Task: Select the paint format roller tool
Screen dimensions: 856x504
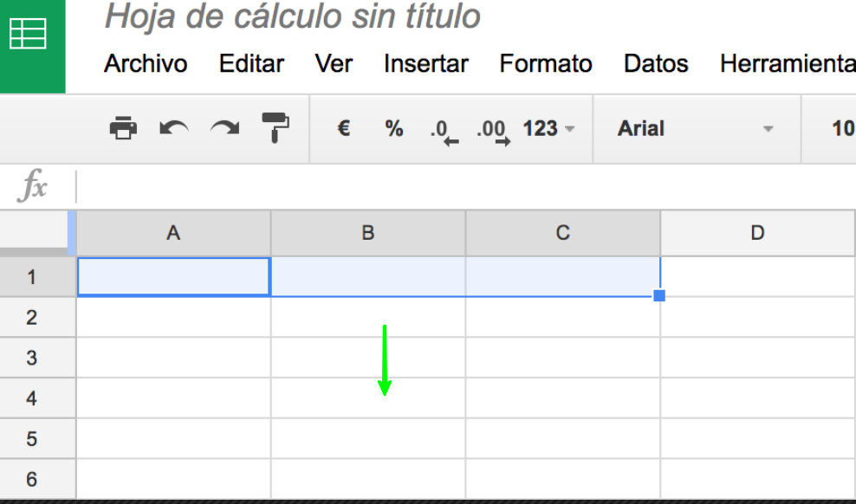Action: tap(276, 128)
